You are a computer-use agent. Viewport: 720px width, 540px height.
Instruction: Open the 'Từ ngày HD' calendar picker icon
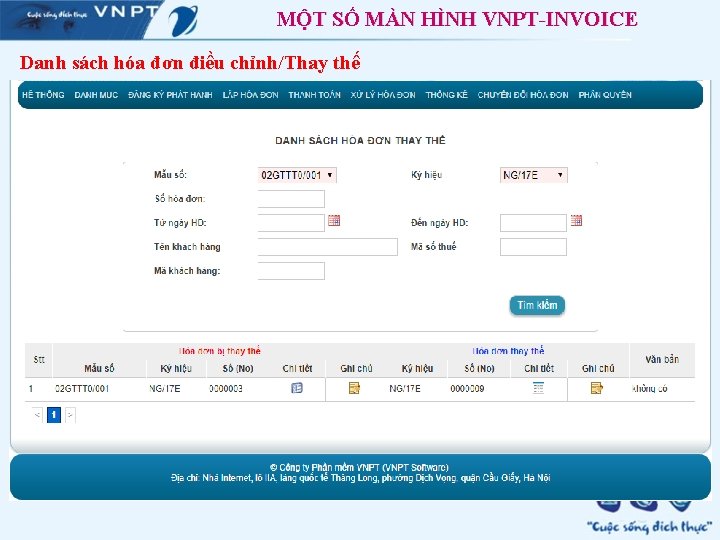click(x=334, y=221)
